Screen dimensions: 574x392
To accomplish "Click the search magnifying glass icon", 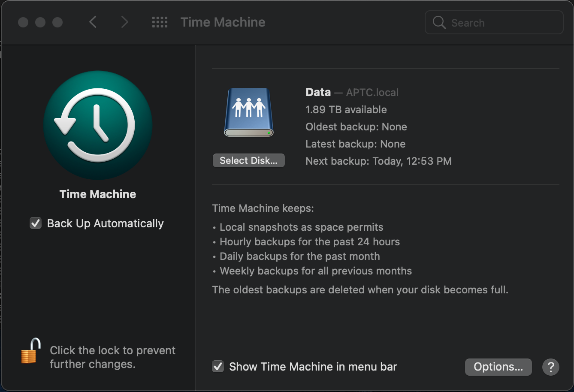I will point(439,22).
